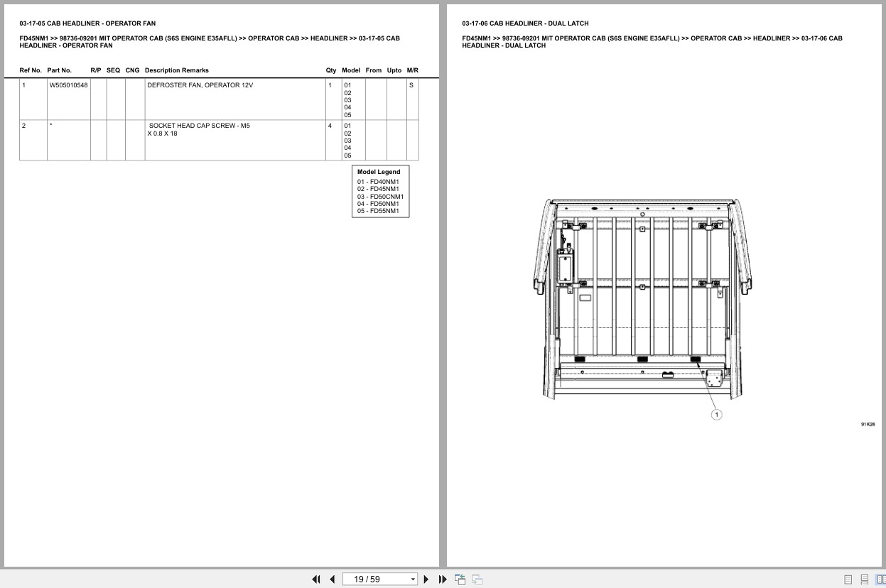
Task: Click the go to previous view icon
Action: [460, 579]
